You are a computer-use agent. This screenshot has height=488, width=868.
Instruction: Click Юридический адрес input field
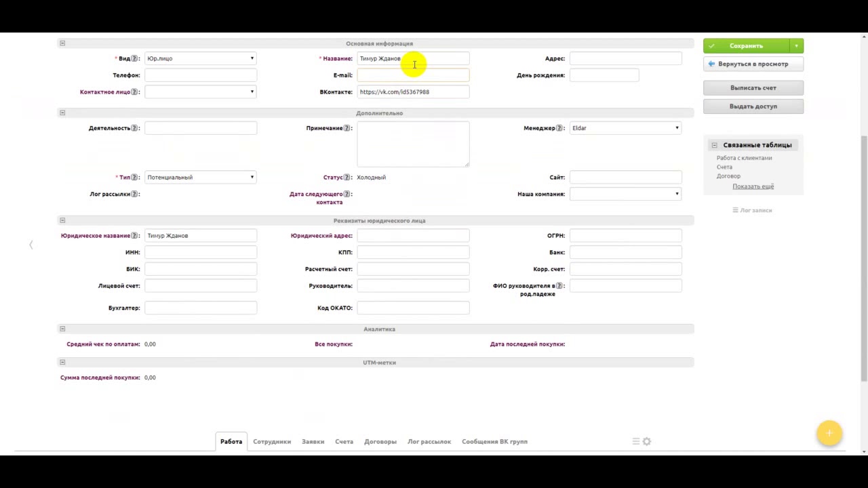tap(413, 236)
